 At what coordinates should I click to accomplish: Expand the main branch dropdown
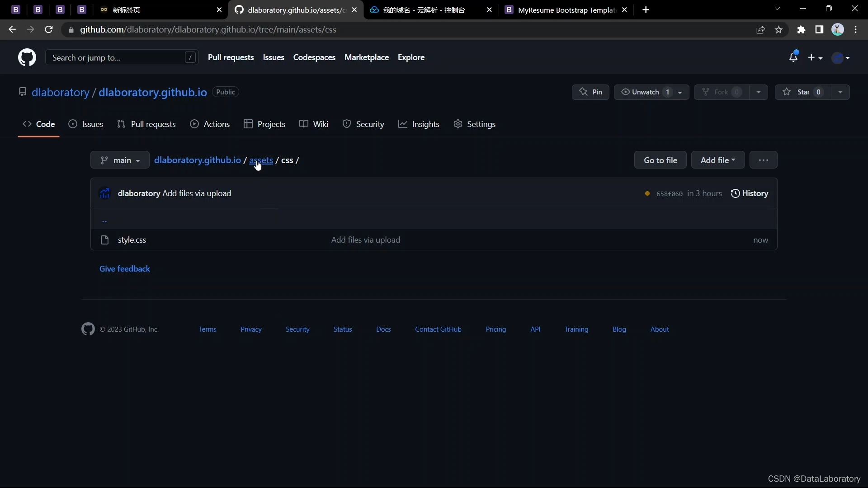coord(120,160)
